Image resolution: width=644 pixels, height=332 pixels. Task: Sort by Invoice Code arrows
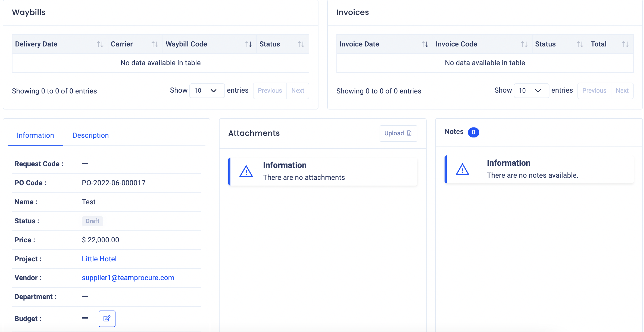524,44
